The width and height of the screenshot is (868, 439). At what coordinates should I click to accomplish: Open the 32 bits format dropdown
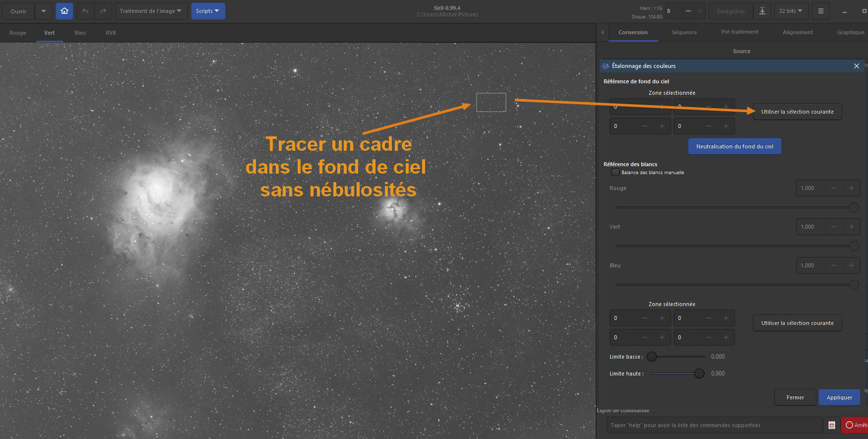click(791, 11)
